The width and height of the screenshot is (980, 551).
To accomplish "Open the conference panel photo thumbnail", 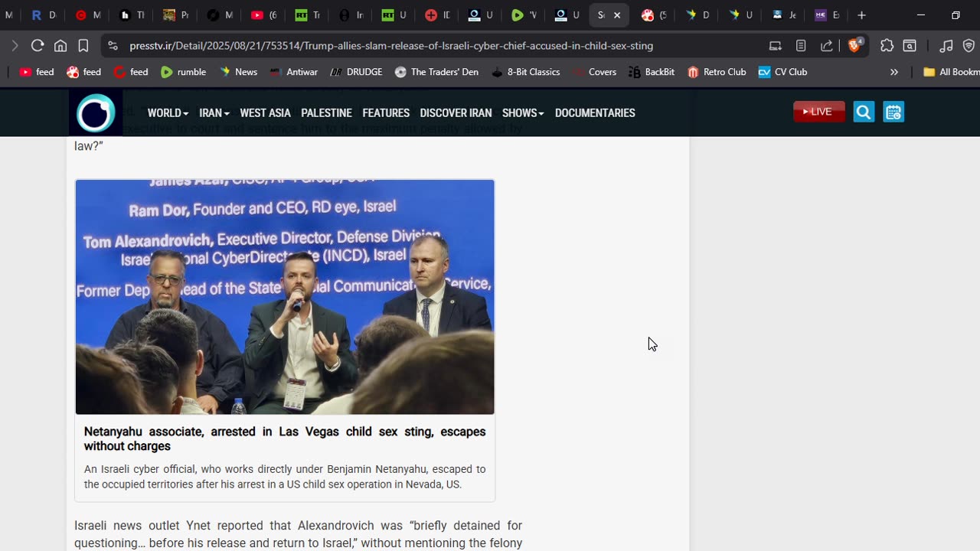I will [285, 297].
